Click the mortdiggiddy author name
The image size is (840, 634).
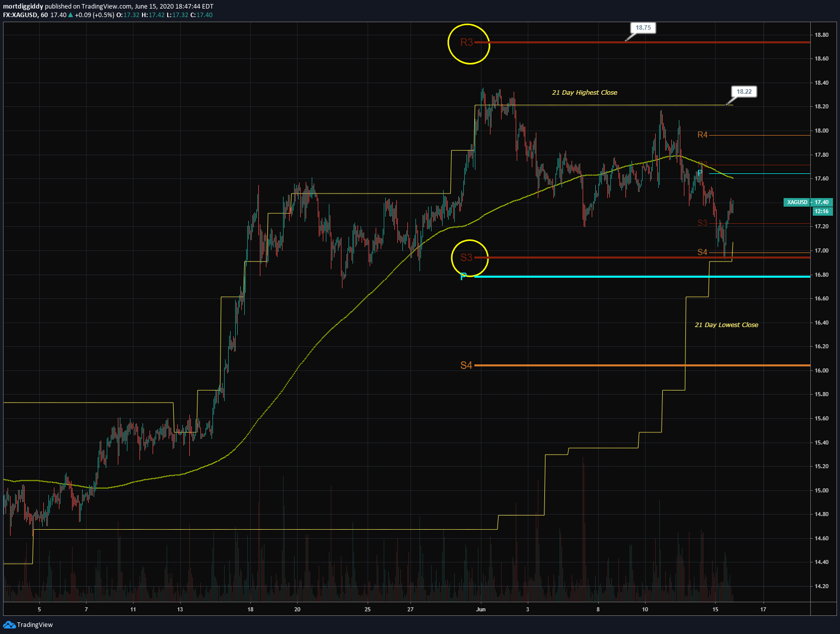23,7
